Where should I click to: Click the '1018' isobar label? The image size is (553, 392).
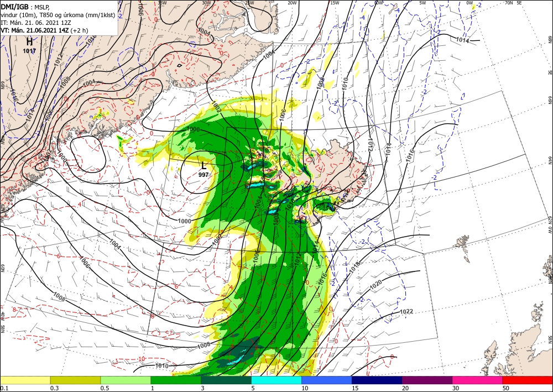point(354,268)
